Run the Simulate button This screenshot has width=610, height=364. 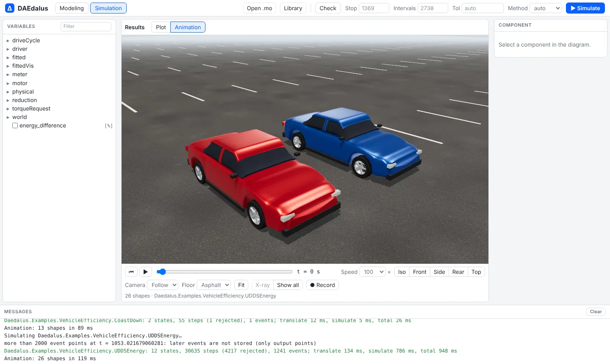click(x=585, y=8)
